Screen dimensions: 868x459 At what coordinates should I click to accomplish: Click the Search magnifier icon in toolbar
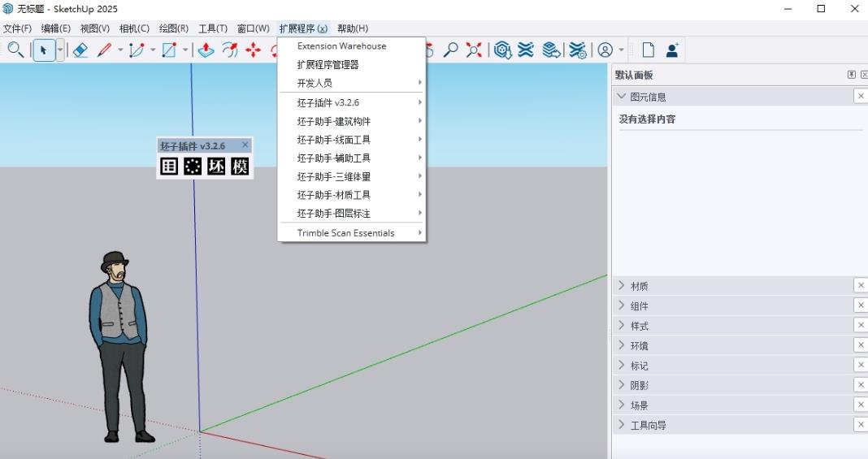pos(15,50)
